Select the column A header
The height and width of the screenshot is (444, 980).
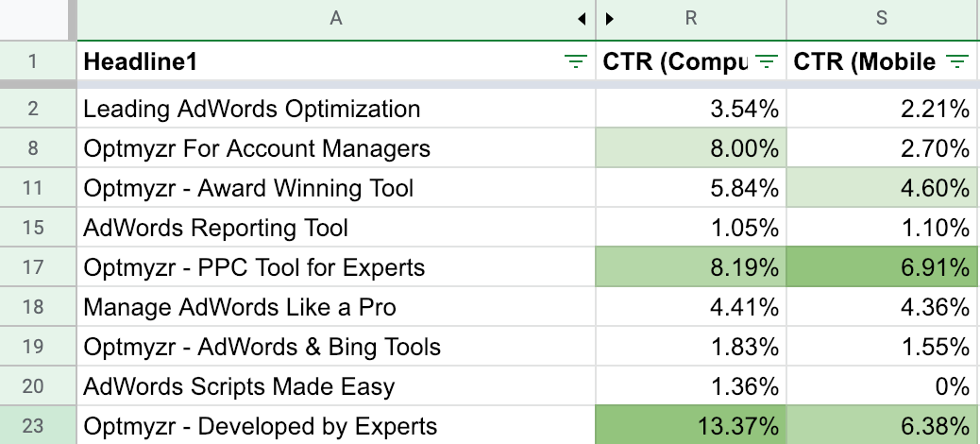click(x=335, y=18)
